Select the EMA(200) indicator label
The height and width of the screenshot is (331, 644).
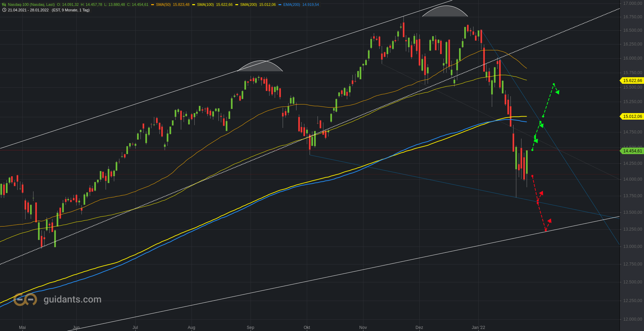(292, 4)
